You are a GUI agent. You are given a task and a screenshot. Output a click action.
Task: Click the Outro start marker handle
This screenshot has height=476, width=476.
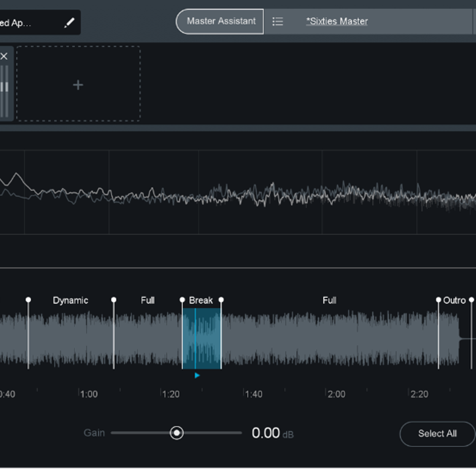[x=438, y=300]
